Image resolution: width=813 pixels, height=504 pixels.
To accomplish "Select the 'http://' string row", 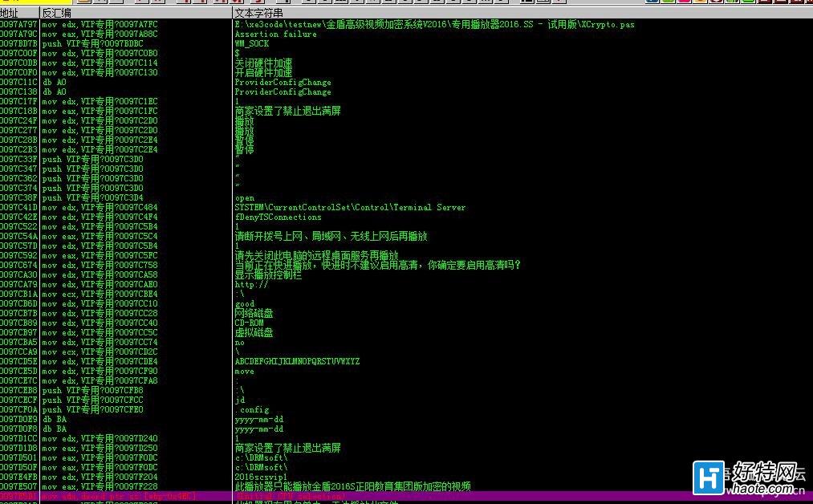I will [251, 285].
